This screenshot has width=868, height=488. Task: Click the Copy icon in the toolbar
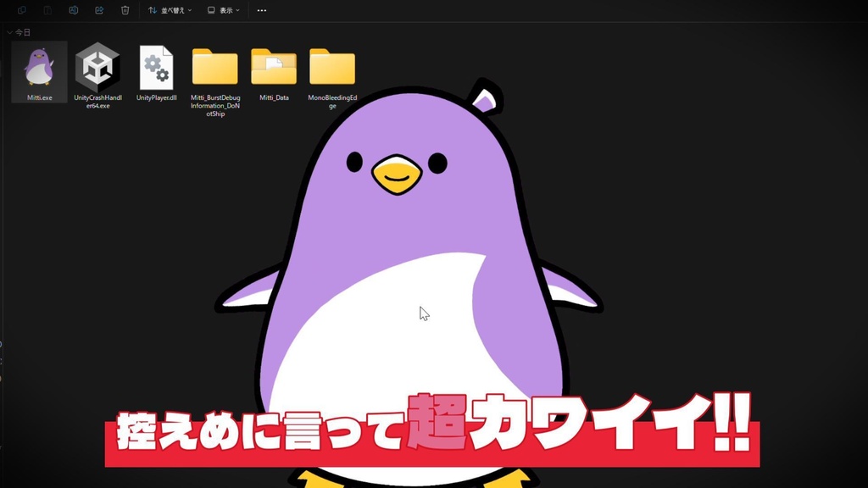[23, 10]
